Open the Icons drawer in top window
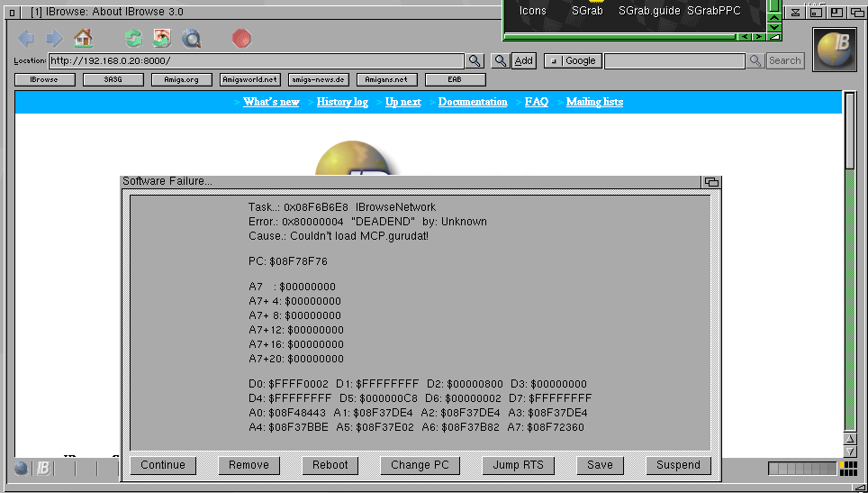This screenshot has height=493, width=868. coord(532,11)
